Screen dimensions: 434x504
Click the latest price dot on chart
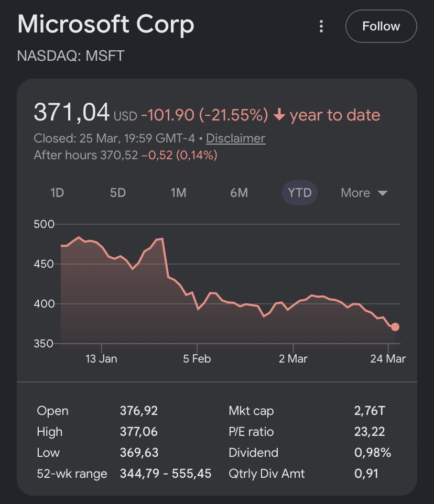[395, 327]
